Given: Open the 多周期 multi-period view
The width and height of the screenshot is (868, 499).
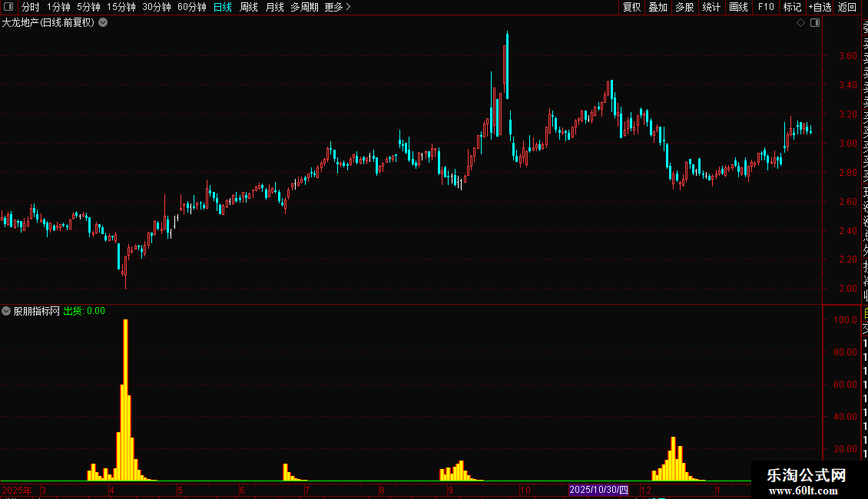Looking at the screenshot, I should coord(304,7).
